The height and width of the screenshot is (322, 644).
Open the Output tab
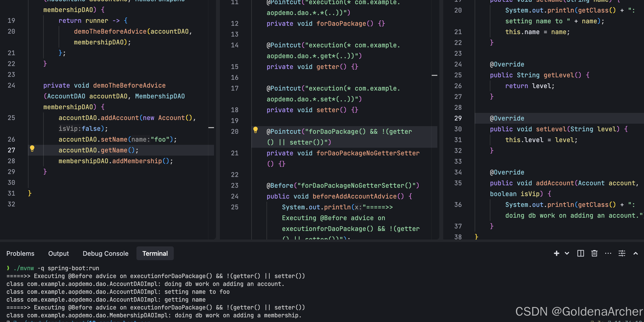[x=58, y=253]
